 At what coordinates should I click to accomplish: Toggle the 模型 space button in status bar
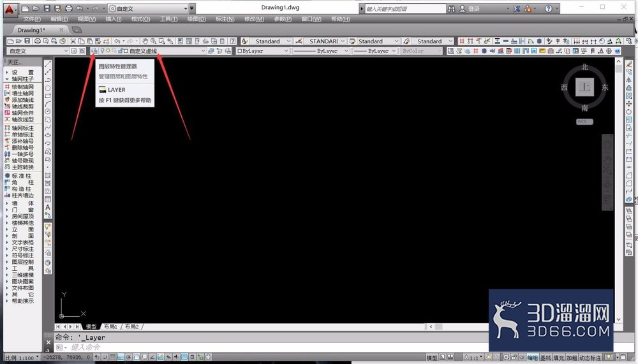point(432,358)
